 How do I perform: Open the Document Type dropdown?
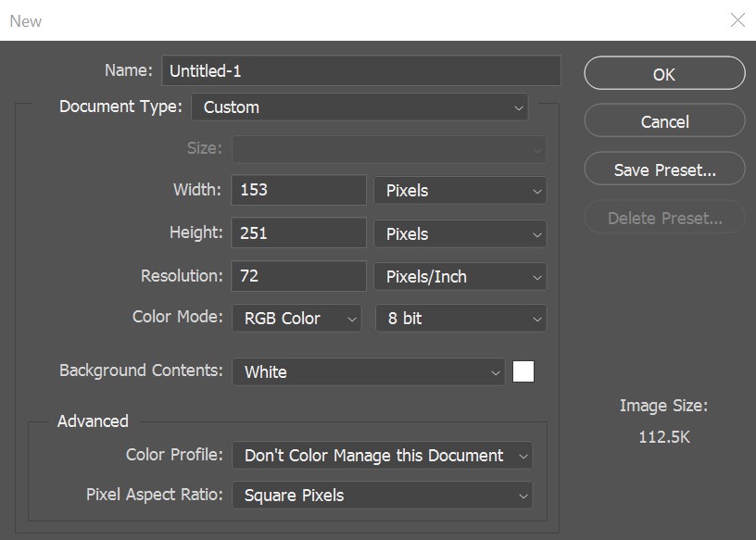coord(359,107)
